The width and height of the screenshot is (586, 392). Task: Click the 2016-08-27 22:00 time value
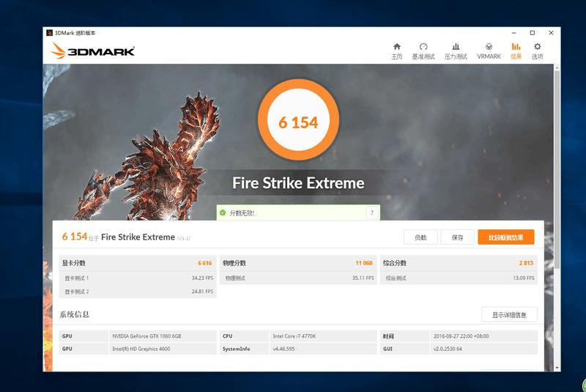click(x=461, y=336)
